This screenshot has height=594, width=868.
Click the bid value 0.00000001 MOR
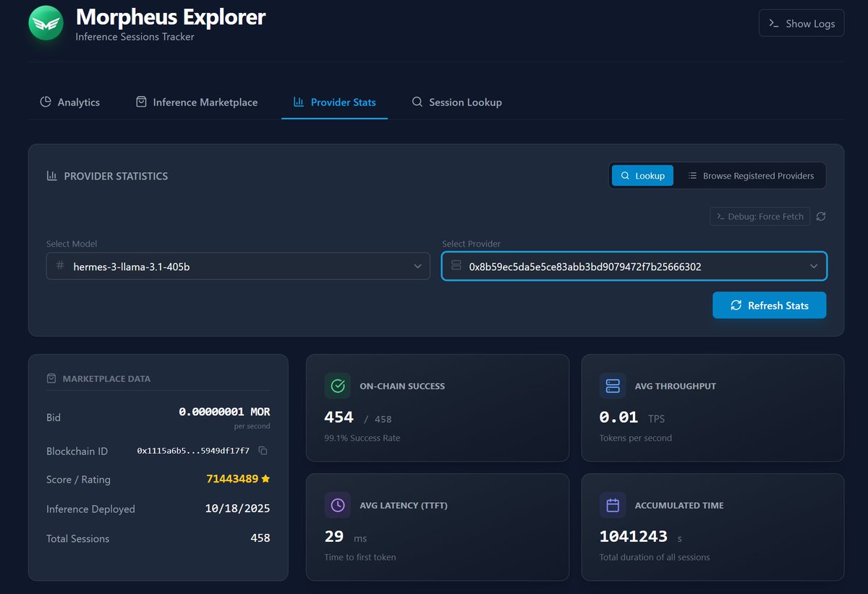click(x=224, y=412)
